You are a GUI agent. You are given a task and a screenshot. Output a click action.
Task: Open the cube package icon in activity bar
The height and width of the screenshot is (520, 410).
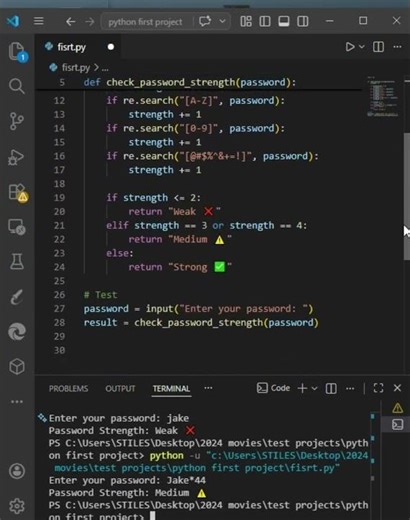(17, 367)
